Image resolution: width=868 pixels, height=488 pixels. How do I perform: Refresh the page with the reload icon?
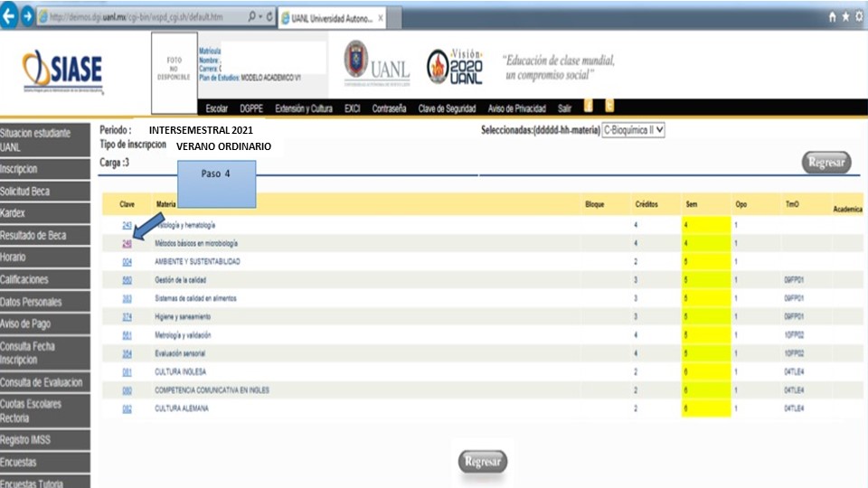(269, 16)
